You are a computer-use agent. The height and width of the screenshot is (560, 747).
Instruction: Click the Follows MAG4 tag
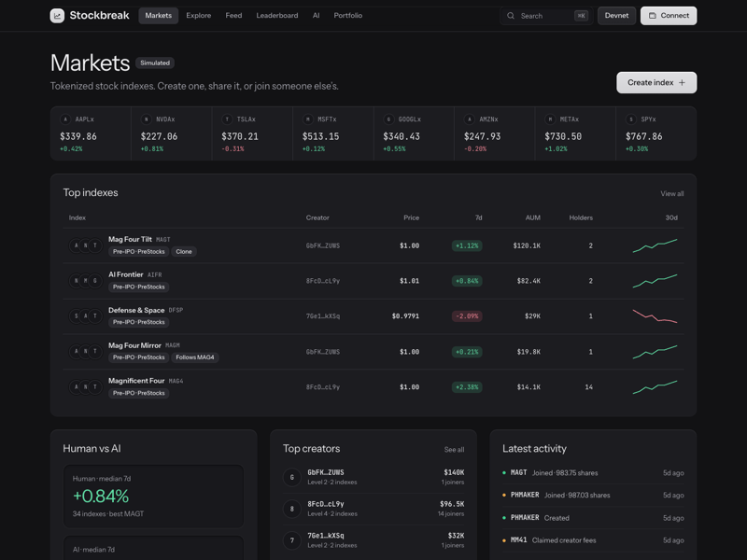[x=195, y=357]
